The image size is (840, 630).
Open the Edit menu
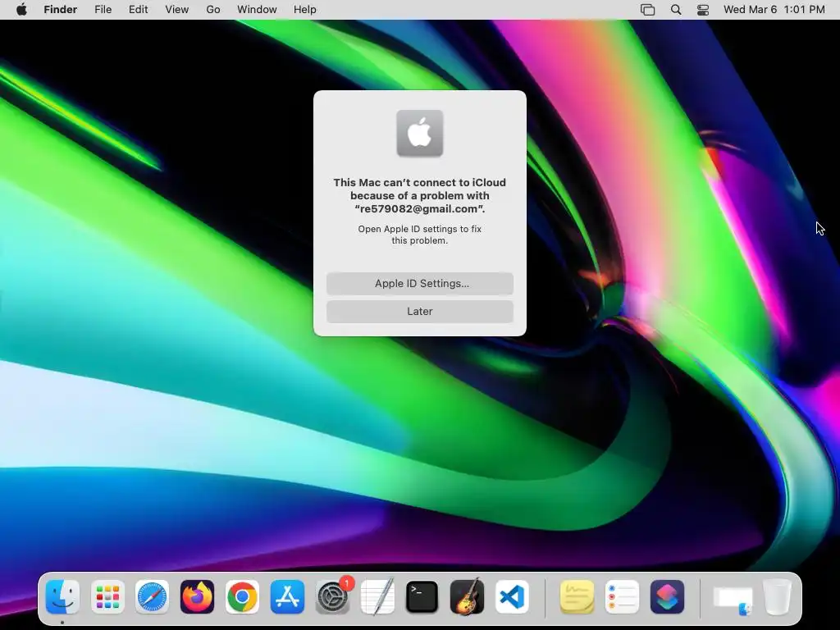138,10
